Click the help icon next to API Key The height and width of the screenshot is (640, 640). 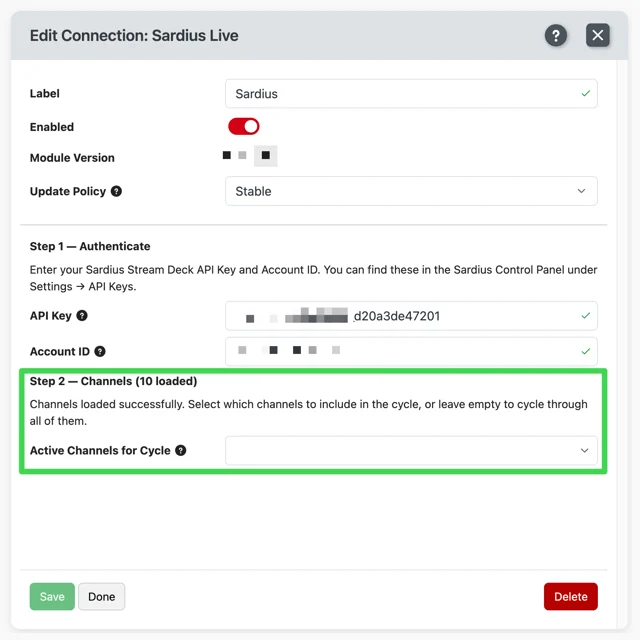(82, 316)
